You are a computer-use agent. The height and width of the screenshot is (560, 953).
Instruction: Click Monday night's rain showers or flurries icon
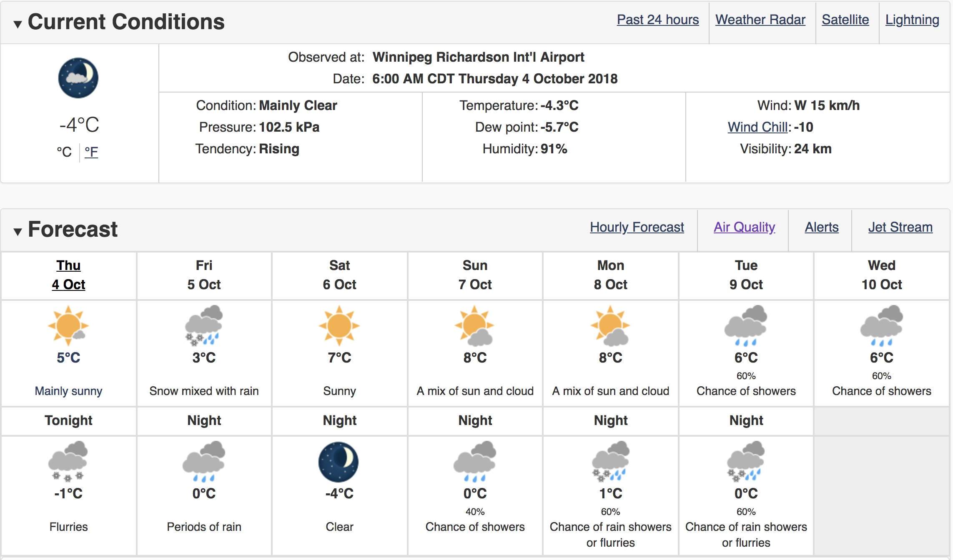[x=611, y=462]
